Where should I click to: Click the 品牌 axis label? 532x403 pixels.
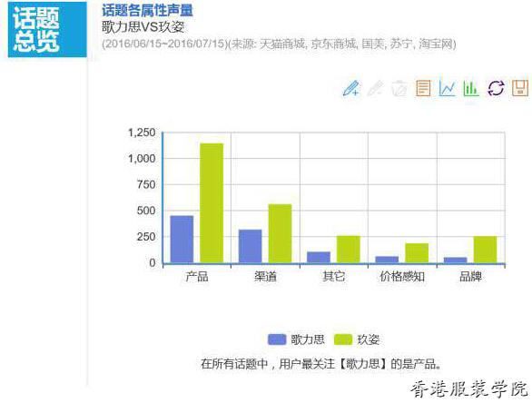(470, 277)
